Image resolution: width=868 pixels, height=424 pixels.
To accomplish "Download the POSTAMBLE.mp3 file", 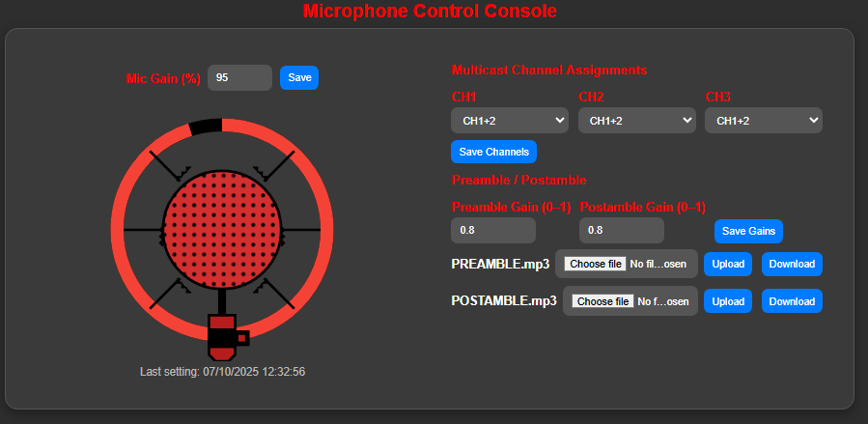I will [x=792, y=301].
